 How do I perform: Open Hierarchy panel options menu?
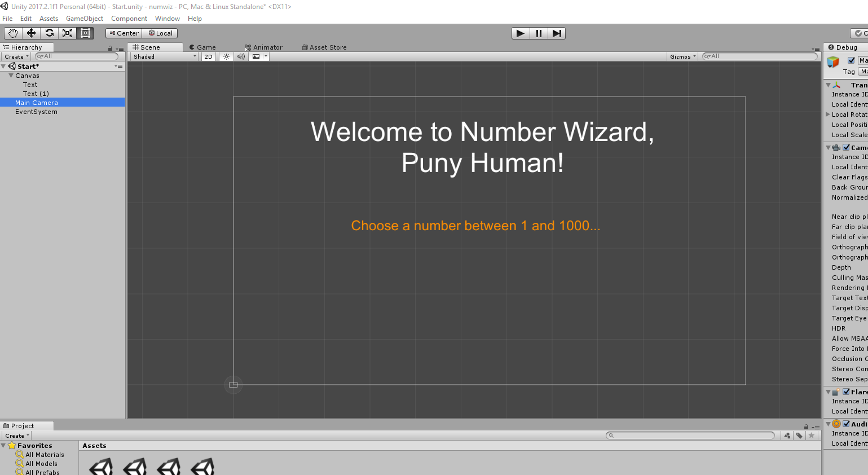click(x=120, y=49)
